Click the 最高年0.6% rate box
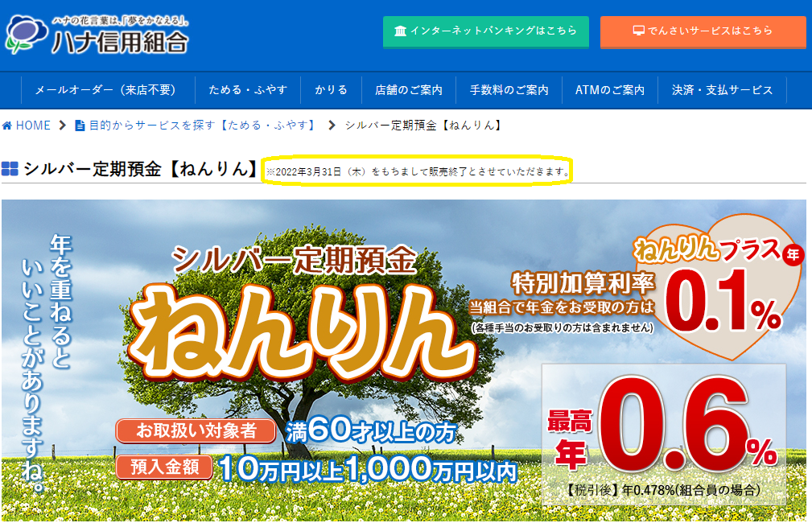This screenshot has height=527, width=812. 664,434
